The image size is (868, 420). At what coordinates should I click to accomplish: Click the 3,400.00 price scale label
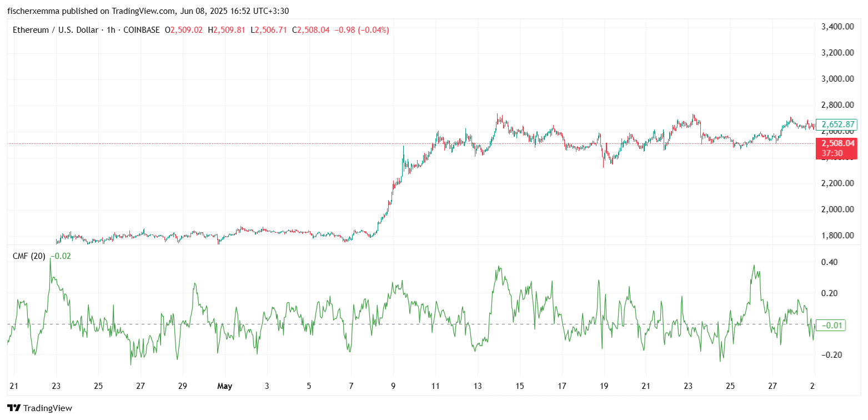tap(837, 27)
